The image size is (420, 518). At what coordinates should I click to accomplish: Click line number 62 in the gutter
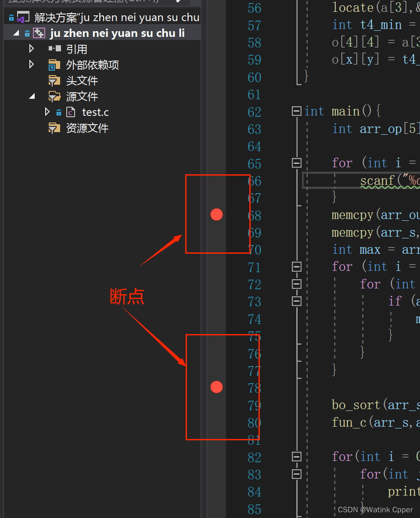click(254, 112)
